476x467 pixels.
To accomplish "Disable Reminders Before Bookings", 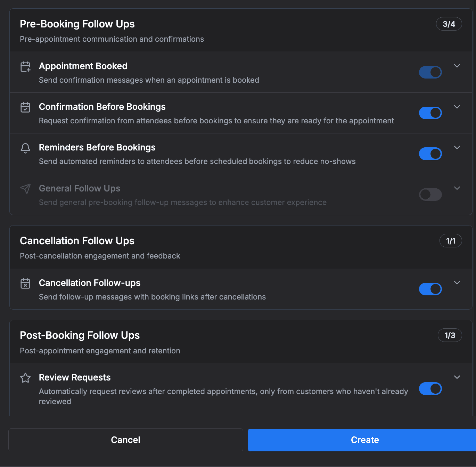I will (x=430, y=154).
